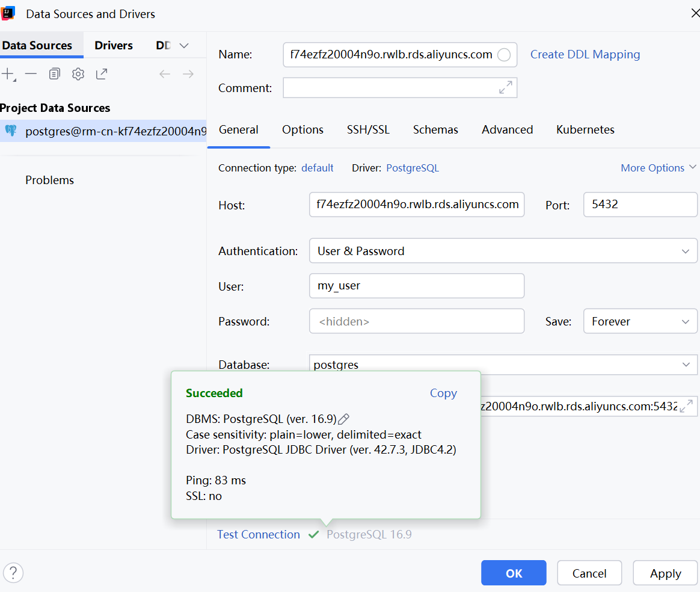
Task: Change driver via PostgreSQL link
Action: [x=413, y=168]
